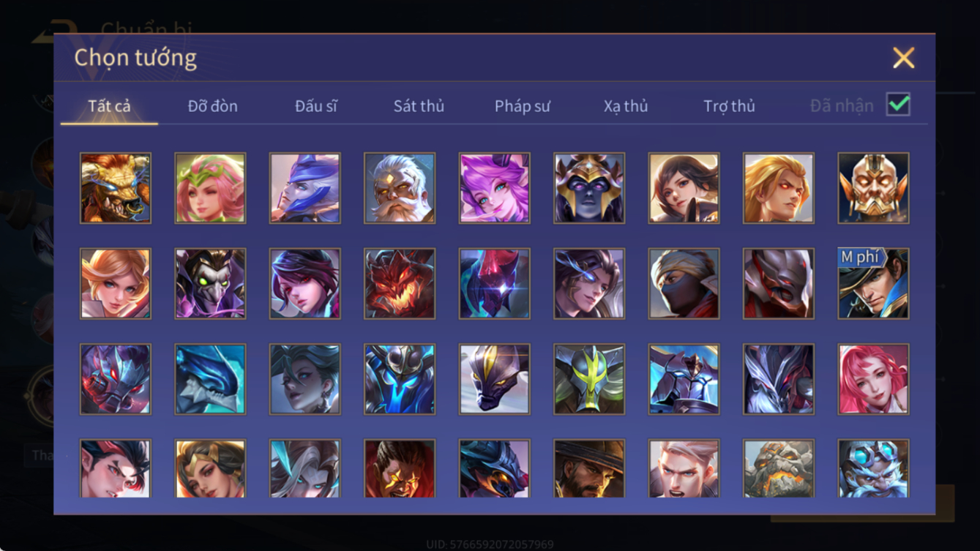Switch to the 'Đỡ đòn' tab

point(213,106)
